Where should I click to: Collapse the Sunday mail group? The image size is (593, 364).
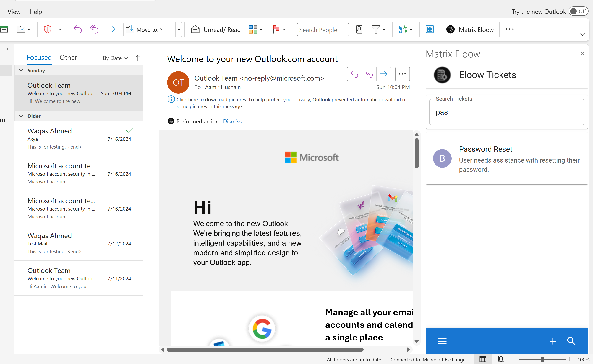21,70
